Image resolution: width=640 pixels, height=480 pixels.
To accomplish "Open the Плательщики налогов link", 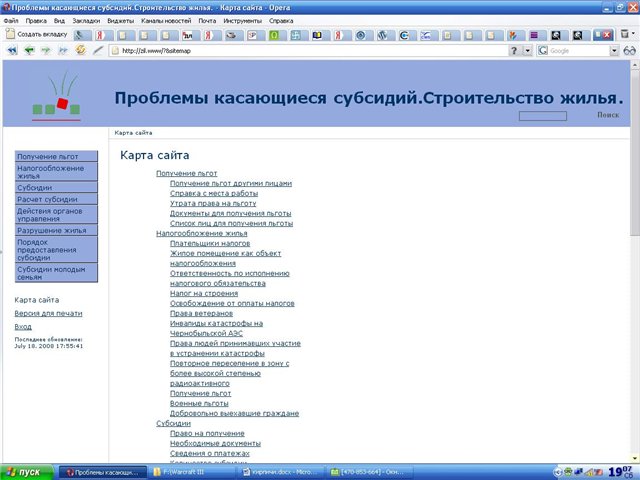I will [210, 243].
